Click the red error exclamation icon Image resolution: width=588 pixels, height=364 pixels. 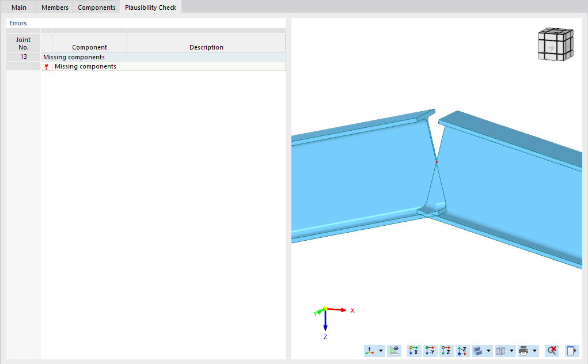click(46, 66)
